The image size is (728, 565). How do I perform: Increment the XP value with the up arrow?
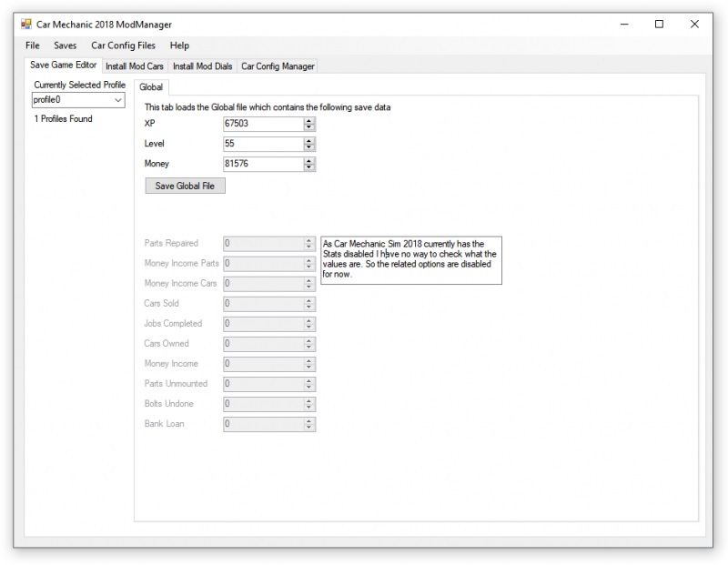point(308,120)
